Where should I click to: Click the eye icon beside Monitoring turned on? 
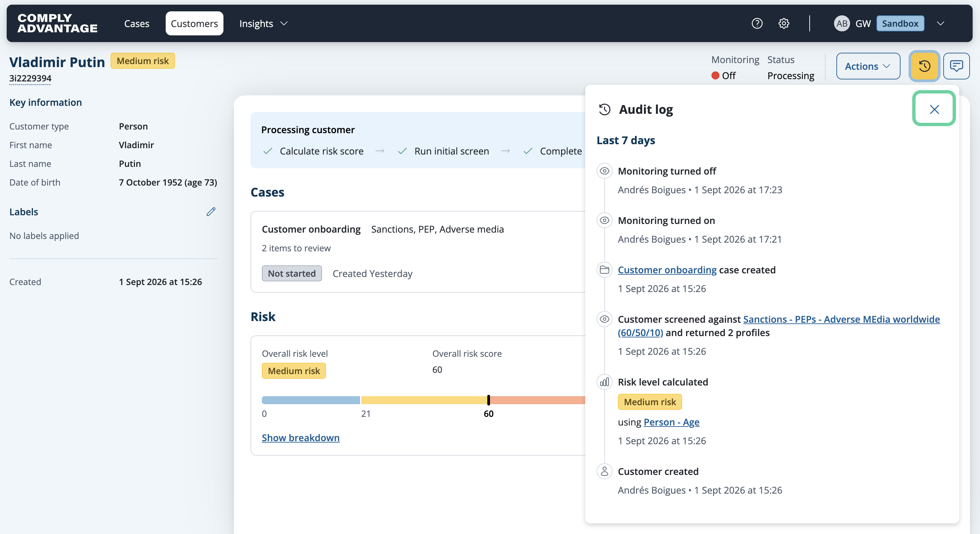pyautogui.click(x=604, y=220)
